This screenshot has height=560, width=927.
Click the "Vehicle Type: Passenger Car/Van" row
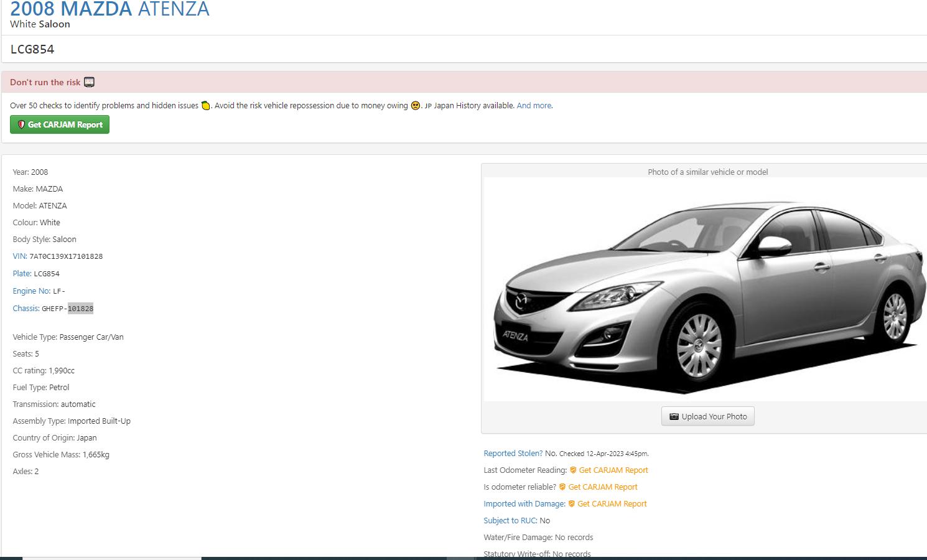point(68,337)
